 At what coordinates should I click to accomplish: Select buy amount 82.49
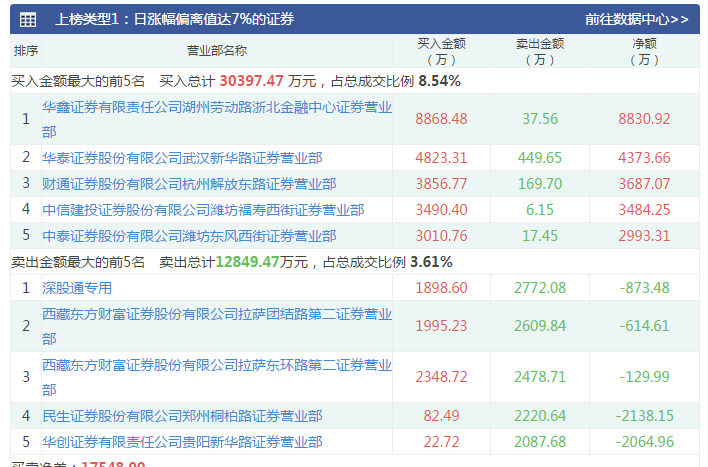tap(441, 416)
